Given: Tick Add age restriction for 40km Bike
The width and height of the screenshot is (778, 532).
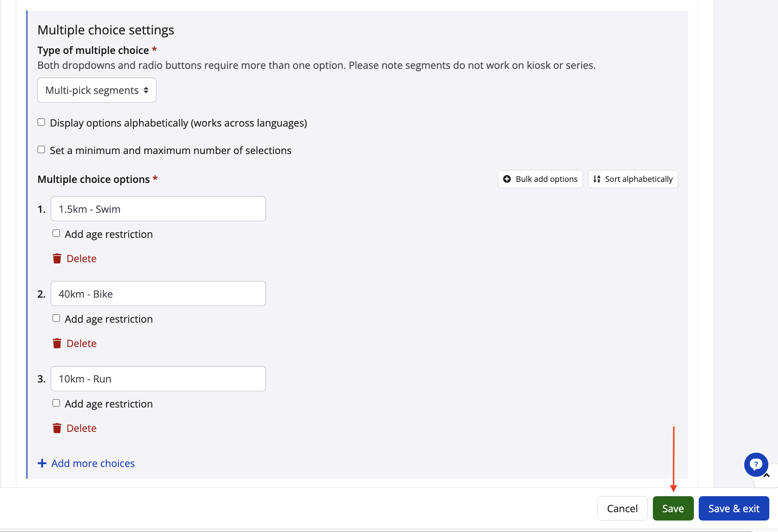Looking at the screenshot, I should pos(56,318).
